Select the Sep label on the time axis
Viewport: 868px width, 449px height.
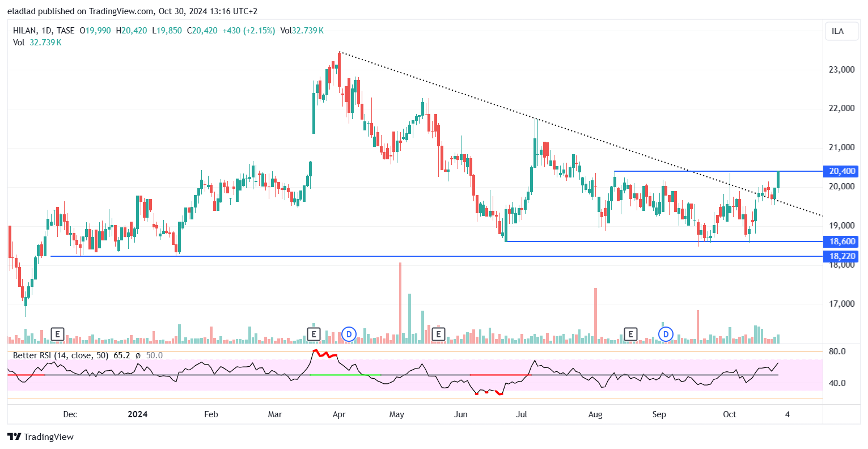[659, 414]
